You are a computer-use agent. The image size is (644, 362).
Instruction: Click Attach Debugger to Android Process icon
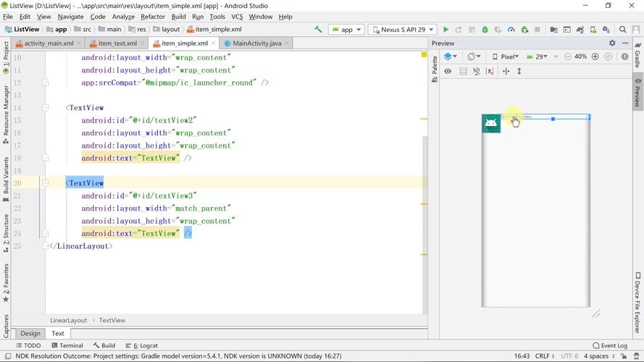coord(524,30)
